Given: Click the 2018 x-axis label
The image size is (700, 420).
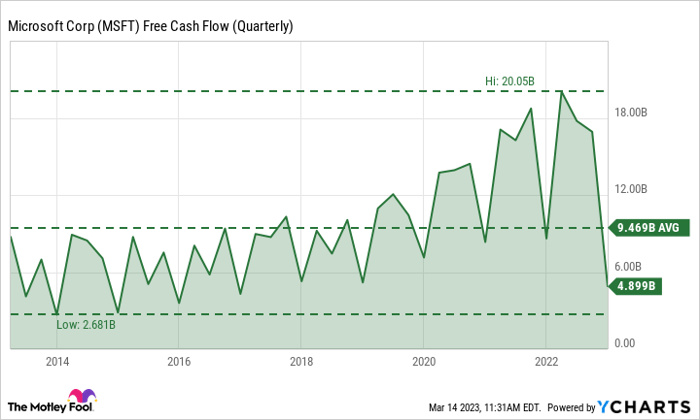Looking at the screenshot, I should point(301,362).
